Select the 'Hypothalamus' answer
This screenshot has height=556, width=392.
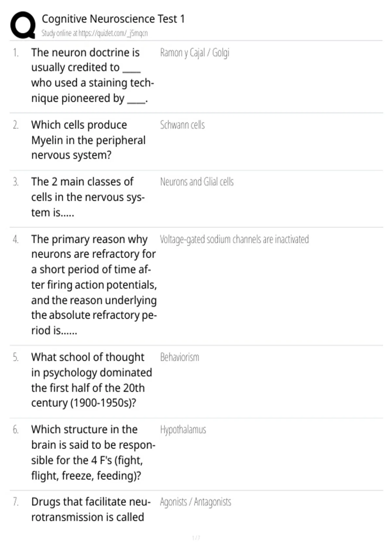[183, 429]
